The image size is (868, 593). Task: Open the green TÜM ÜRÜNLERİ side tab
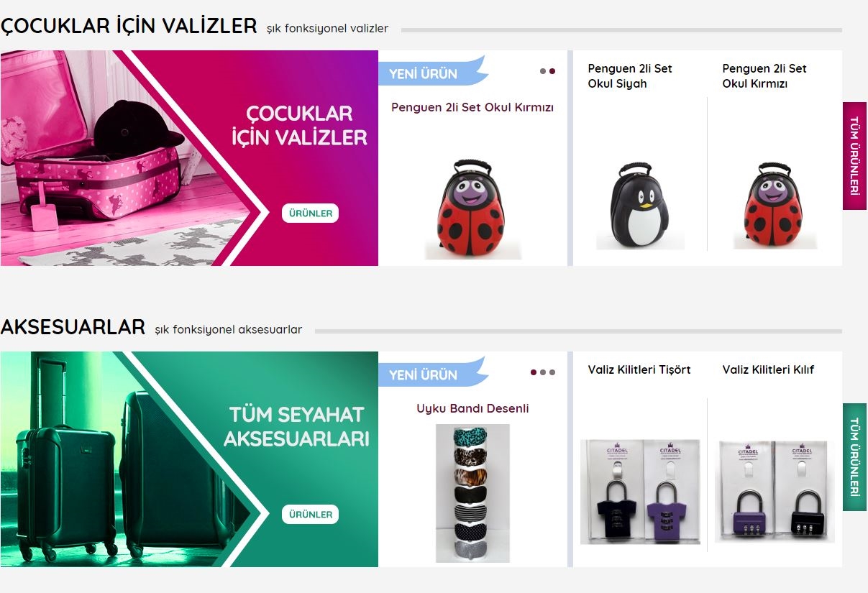854,457
